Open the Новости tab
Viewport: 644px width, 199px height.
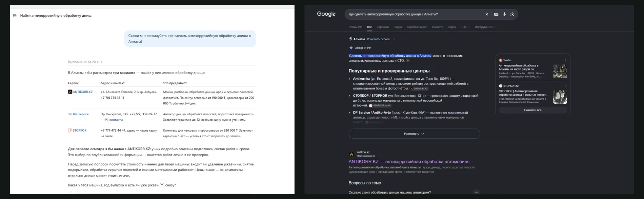438,27
